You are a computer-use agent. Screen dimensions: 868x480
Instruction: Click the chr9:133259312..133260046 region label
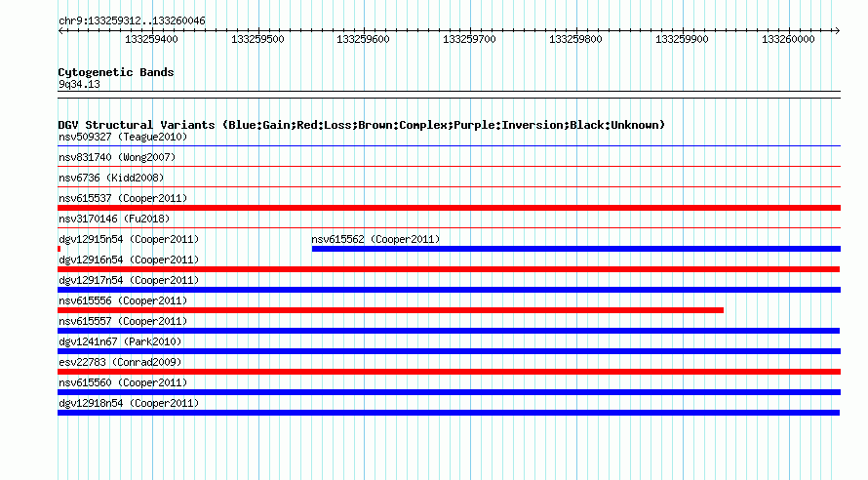click(132, 20)
